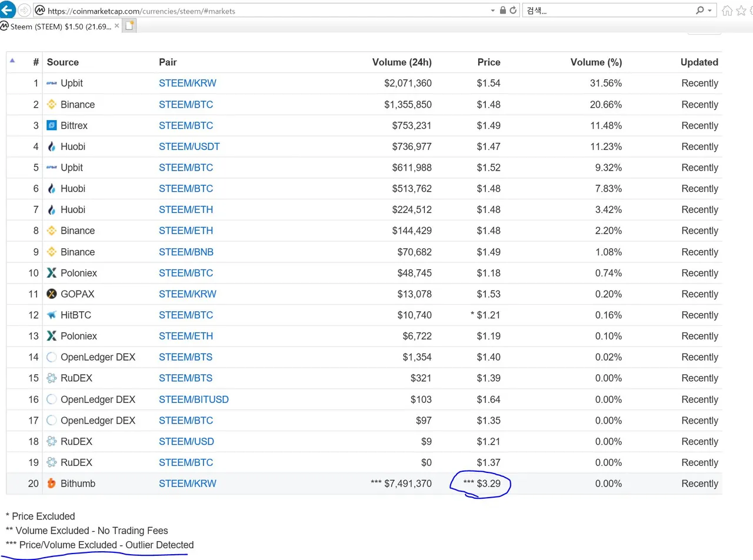
Task: Click the RuDEX logo in the STEEM/USD row
Action: (51, 442)
